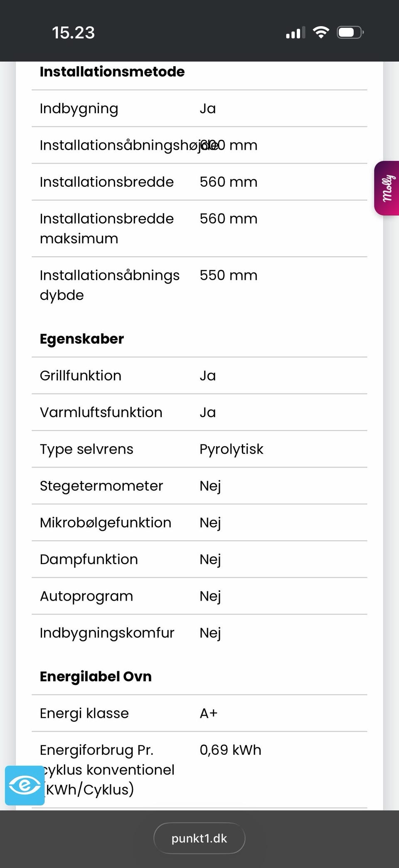Tap the Energilabel Ovn section heading
This screenshot has height=868, width=399.
[96, 677]
